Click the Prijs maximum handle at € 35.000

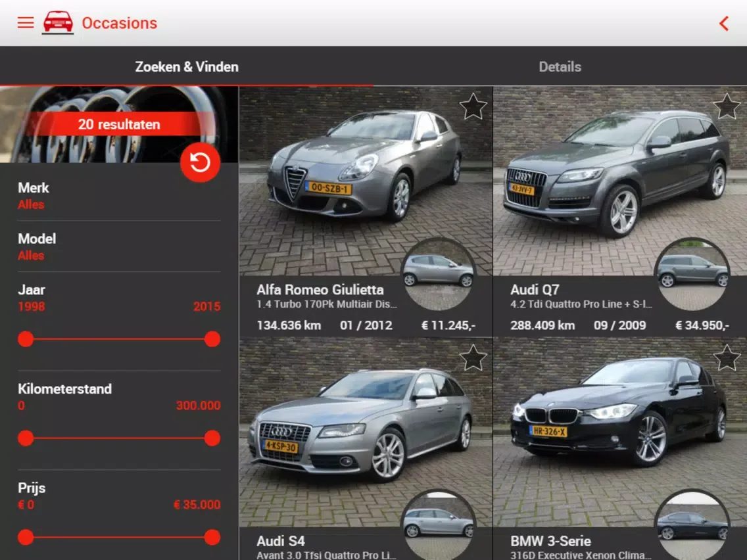coord(212,537)
